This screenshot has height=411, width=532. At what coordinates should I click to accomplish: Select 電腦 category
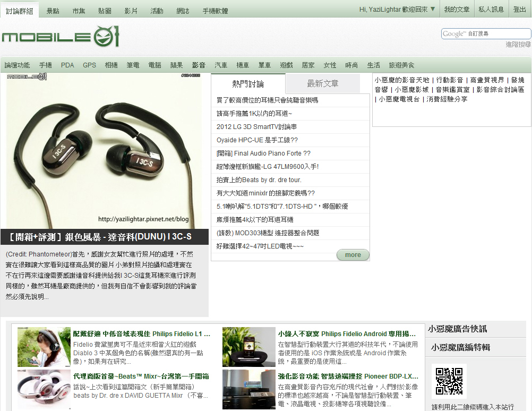(x=155, y=65)
